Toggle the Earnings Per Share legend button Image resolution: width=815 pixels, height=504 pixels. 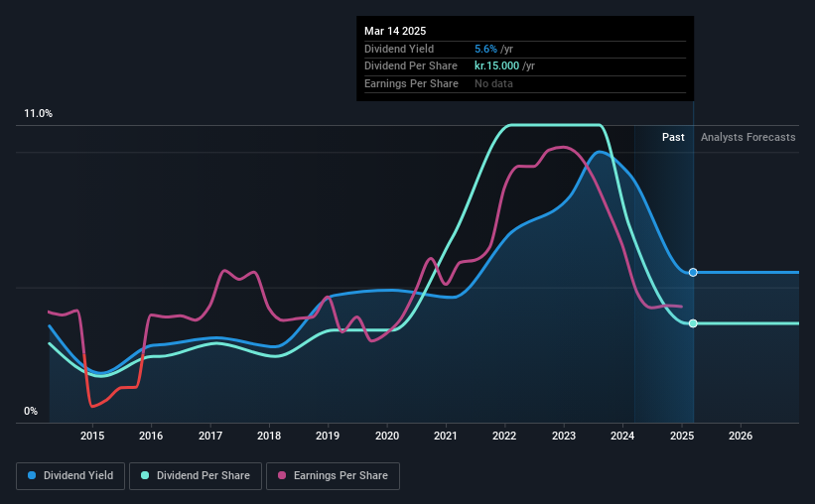333,476
